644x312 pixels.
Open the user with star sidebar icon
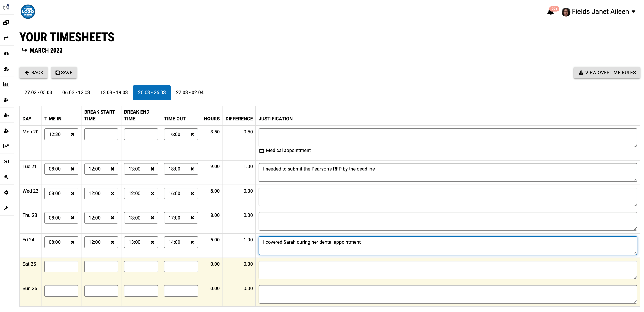point(6,100)
